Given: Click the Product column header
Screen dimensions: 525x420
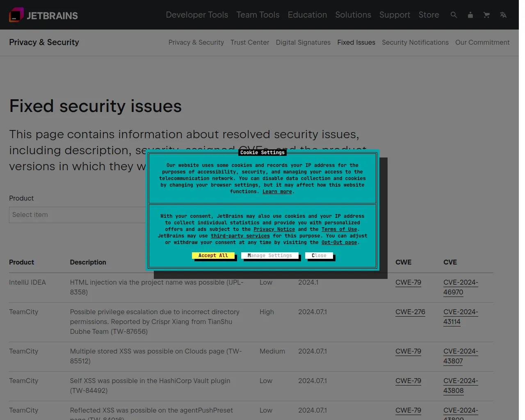Looking at the screenshot, I should tap(21, 262).
